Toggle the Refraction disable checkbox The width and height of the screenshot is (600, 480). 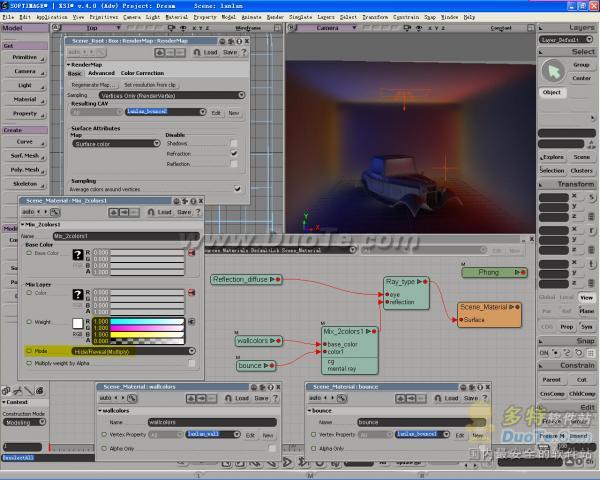(235, 153)
